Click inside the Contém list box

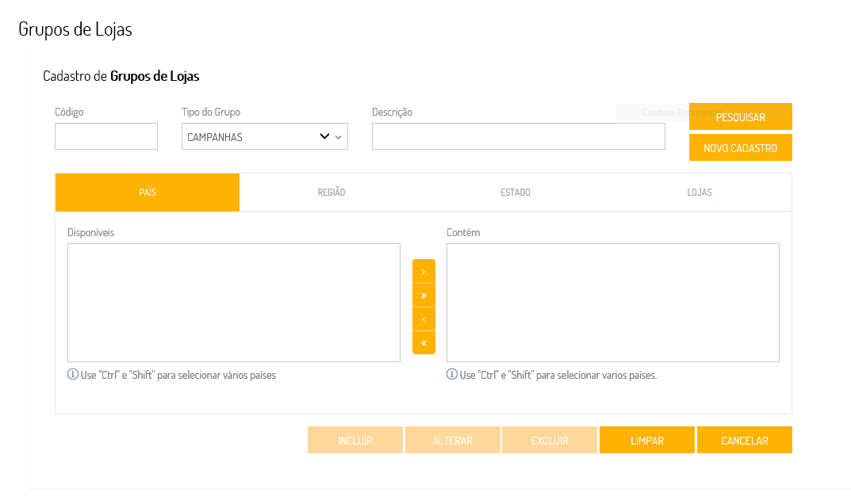pyautogui.click(x=612, y=303)
